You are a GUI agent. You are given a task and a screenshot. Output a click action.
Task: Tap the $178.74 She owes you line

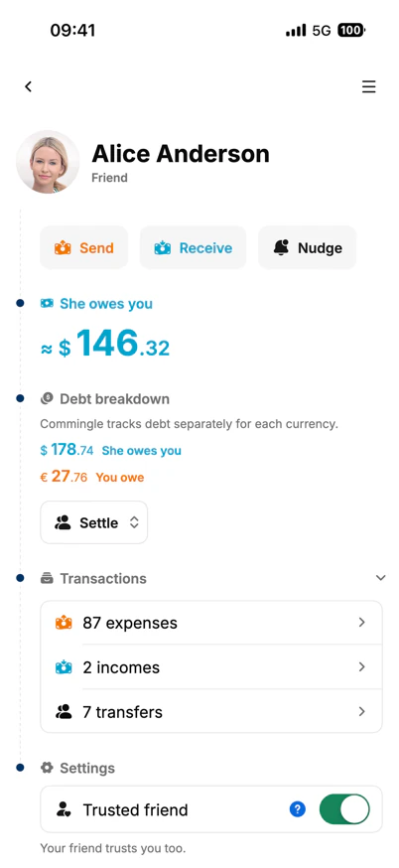pos(111,450)
